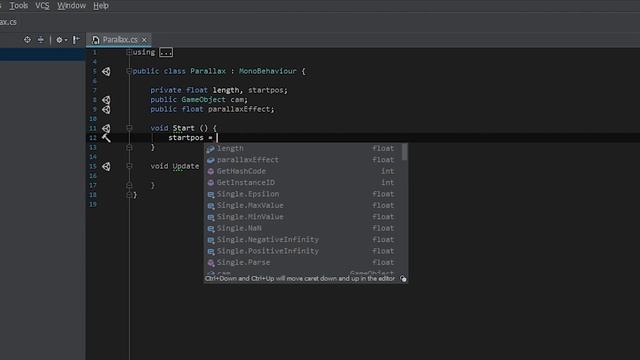
Task: Collapse the Start method fold marker
Action: [x=129, y=128]
